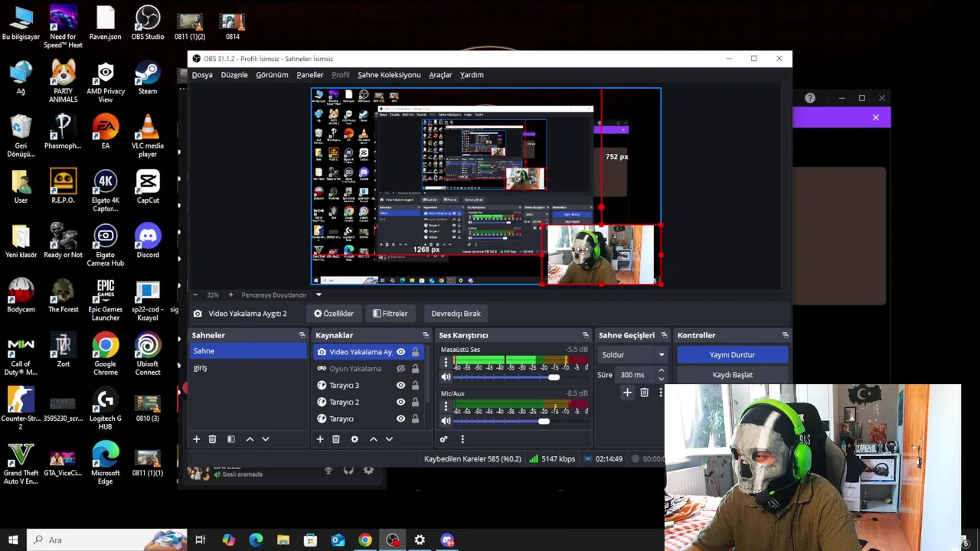Viewport: 980px width, 551px height.
Task: Click the Kaydı Başlat button
Action: point(733,375)
